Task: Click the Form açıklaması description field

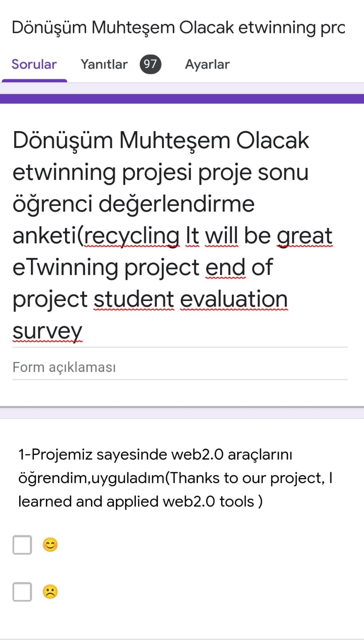Action: (64, 367)
